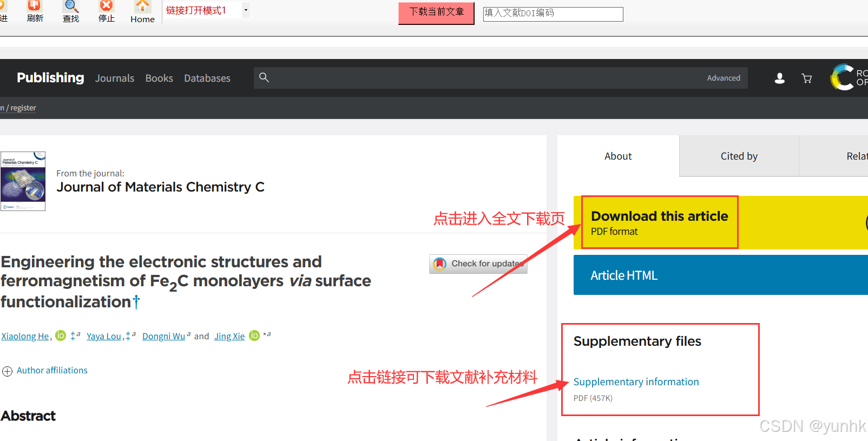Image resolution: width=868 pixels, height=441 pixels.
Task: Click ORCID icon next to Xiaolong He
Action: point(61,335)
